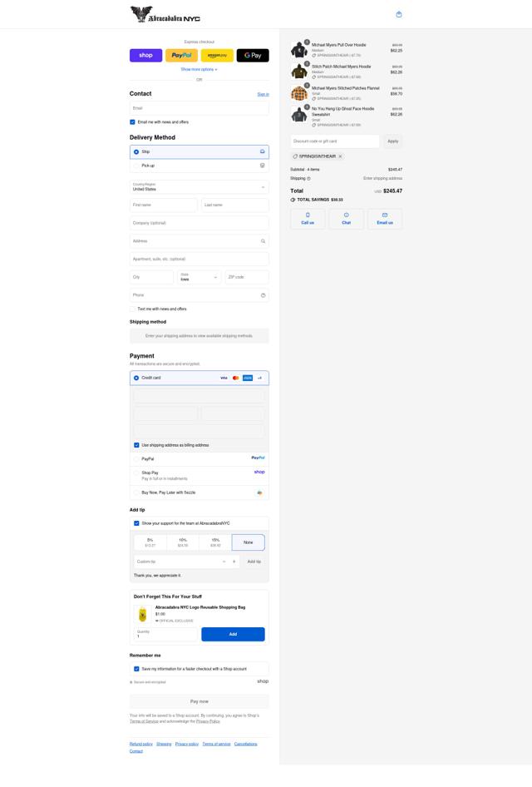The width and height of the screenshot is (532, 787).
Task: Remove the SPRINGISINTHEAIR discount code
Action: click(341, 156)
